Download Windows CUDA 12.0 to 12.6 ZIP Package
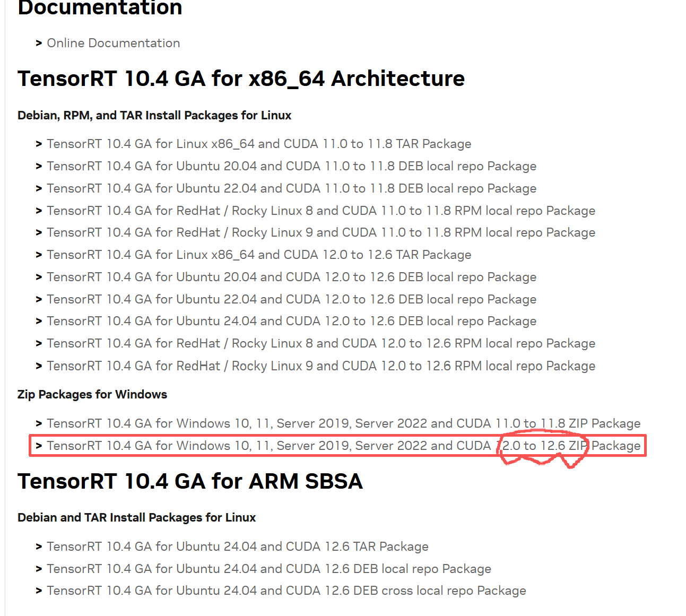 pos(344,446)
